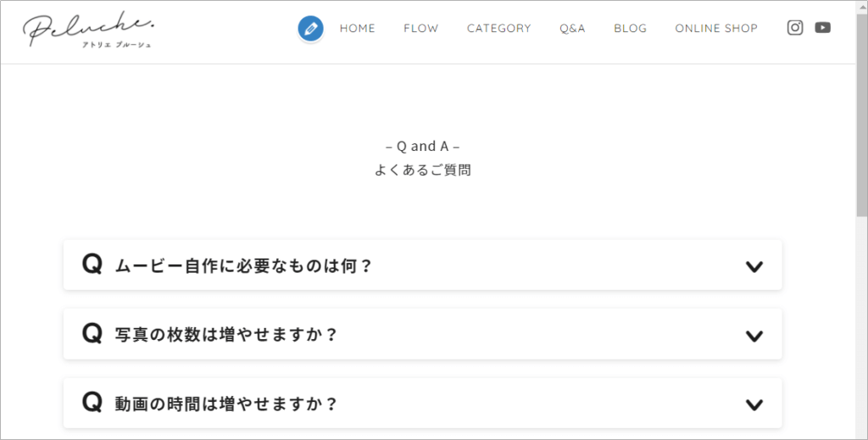Open the CATEGORY menu item

(498, 28)
